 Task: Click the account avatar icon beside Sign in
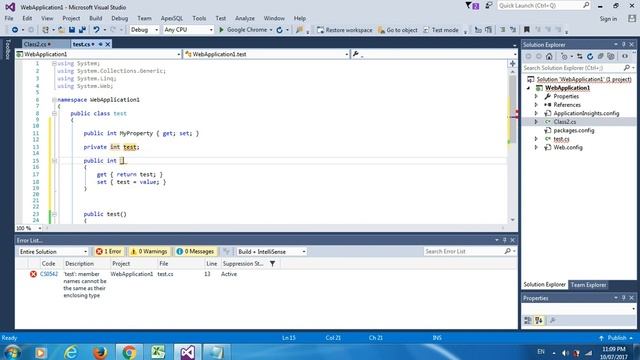pyautogui.click(x=632, y=18)
